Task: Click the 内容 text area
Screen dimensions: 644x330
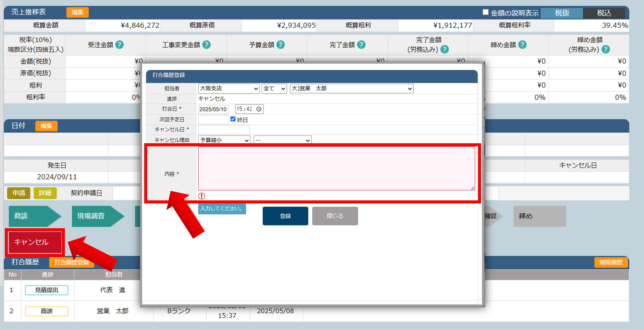Action: click(336, 168)
